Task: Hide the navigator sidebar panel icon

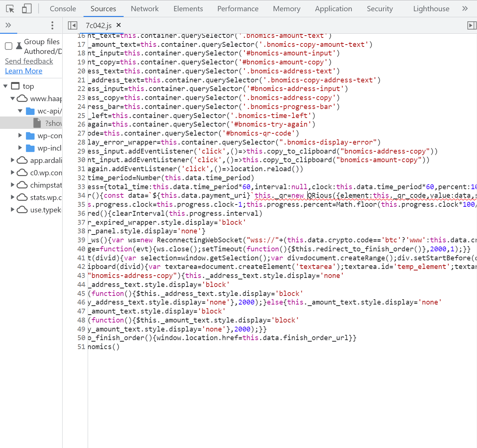Action: (72, 25)
